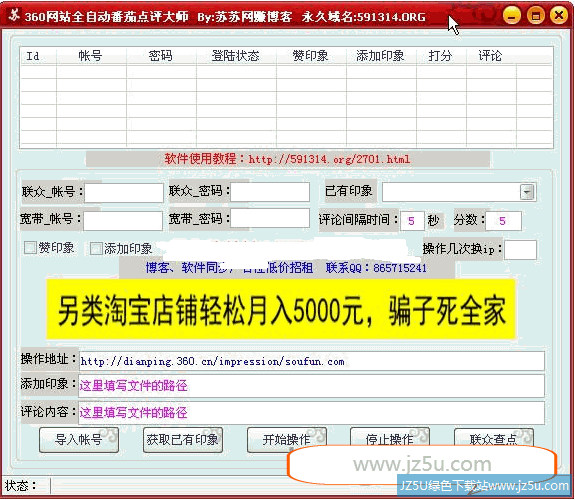Click the 操作地址 URL field
575x500 pixels.
pyautogui.click(x=312, y=361)
